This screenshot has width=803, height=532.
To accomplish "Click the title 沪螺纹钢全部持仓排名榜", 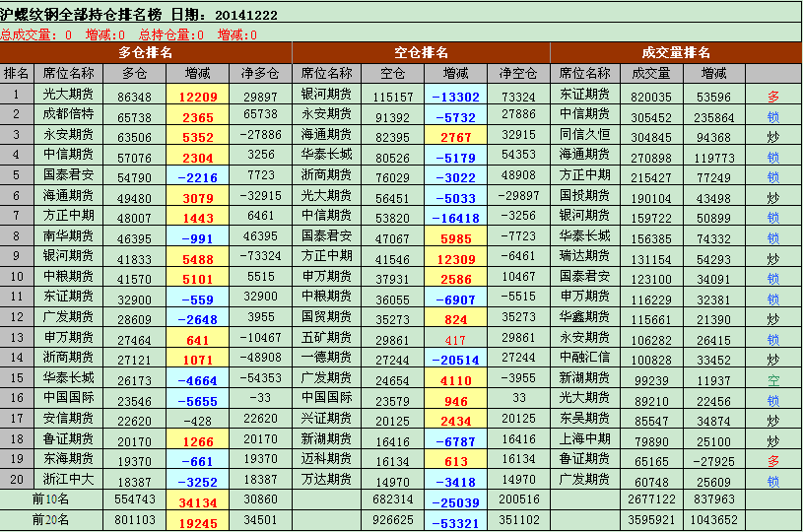I will click(x=81, y=15).
